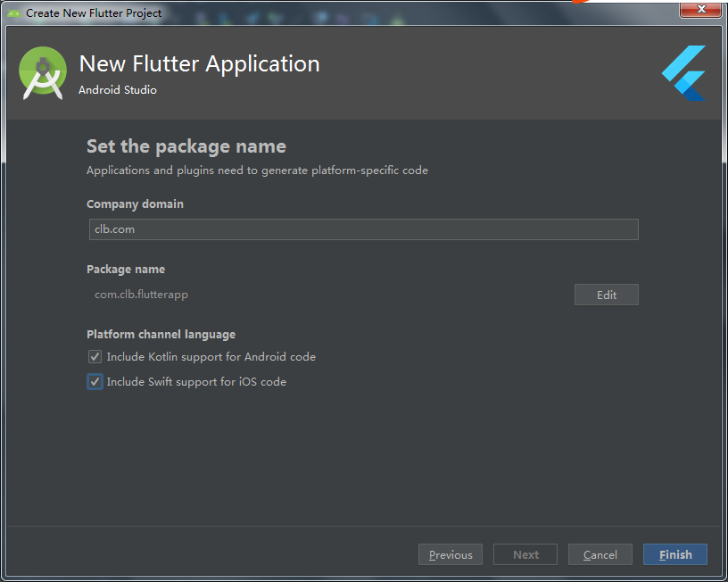Screen dimensions: 728x582
Task: Click the Company domain label
Action: coord(135,204)
